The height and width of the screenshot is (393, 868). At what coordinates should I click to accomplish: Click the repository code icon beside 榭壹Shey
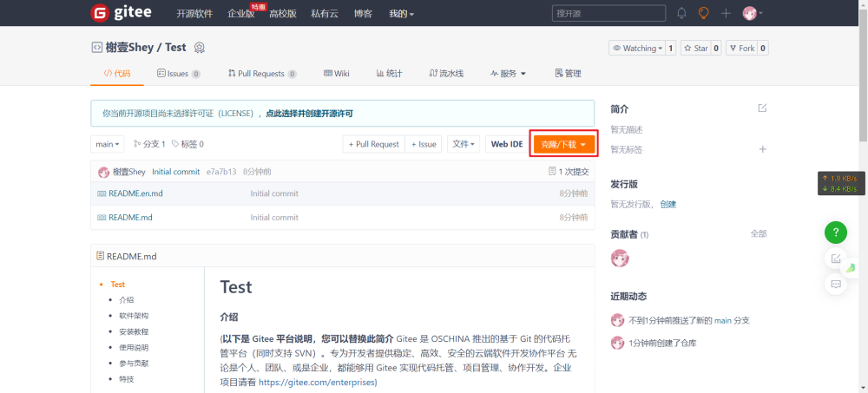click(96, 48)
